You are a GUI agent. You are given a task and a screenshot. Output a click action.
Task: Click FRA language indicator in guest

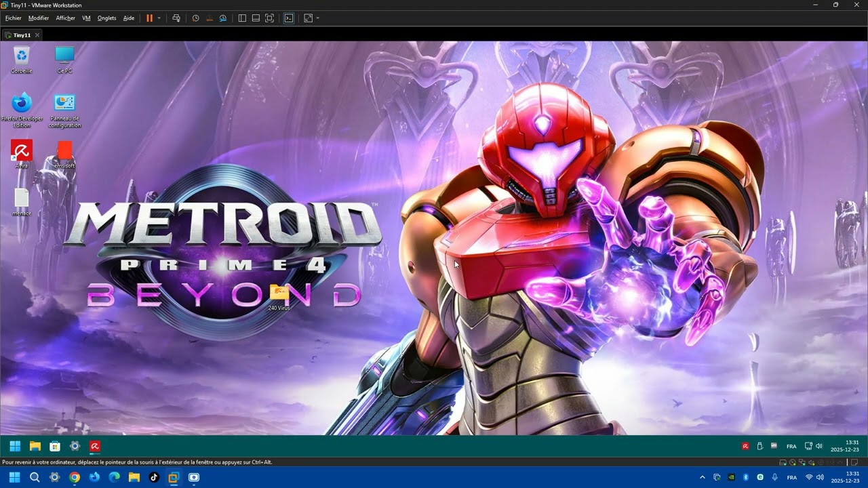click(791, 447)
